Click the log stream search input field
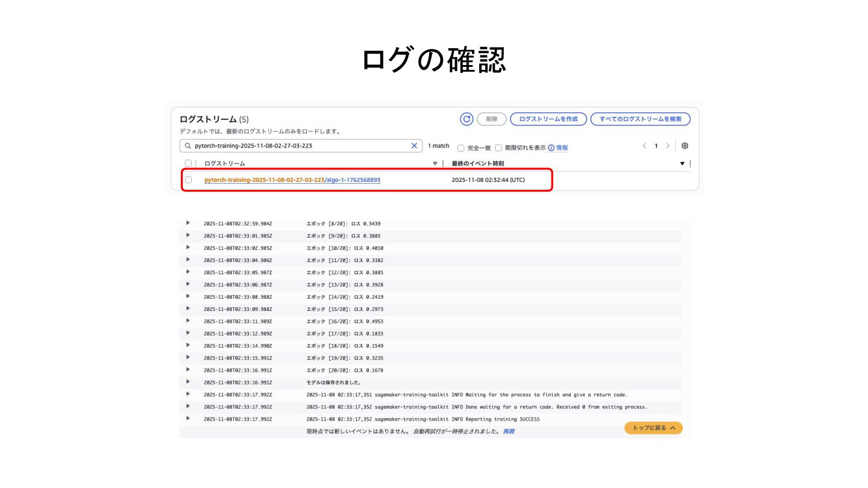Screen dimensions: 868x488 point(301,146)
